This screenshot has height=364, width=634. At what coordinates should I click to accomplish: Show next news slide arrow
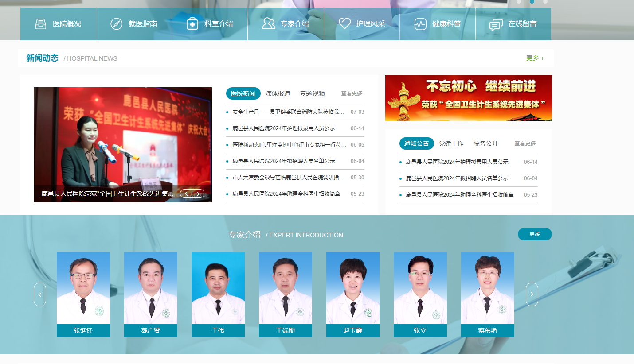(198, 194)
